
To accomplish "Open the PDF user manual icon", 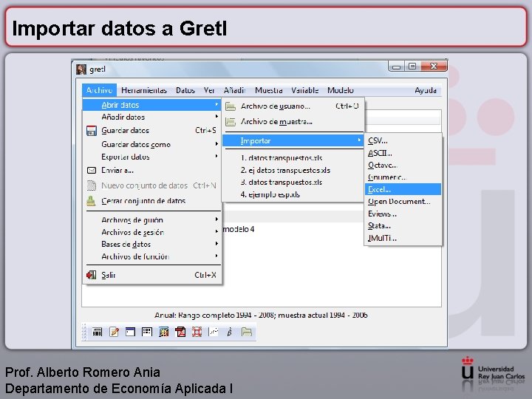I will 180,332.
